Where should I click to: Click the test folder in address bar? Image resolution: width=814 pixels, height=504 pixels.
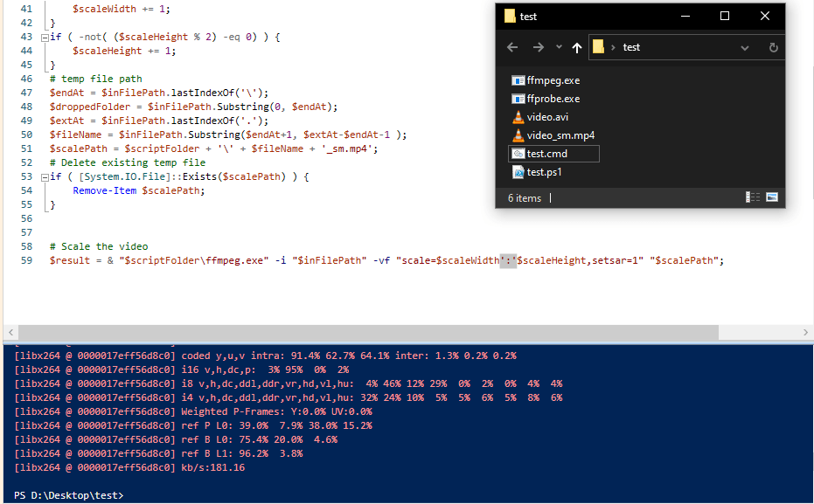[631, 47]
